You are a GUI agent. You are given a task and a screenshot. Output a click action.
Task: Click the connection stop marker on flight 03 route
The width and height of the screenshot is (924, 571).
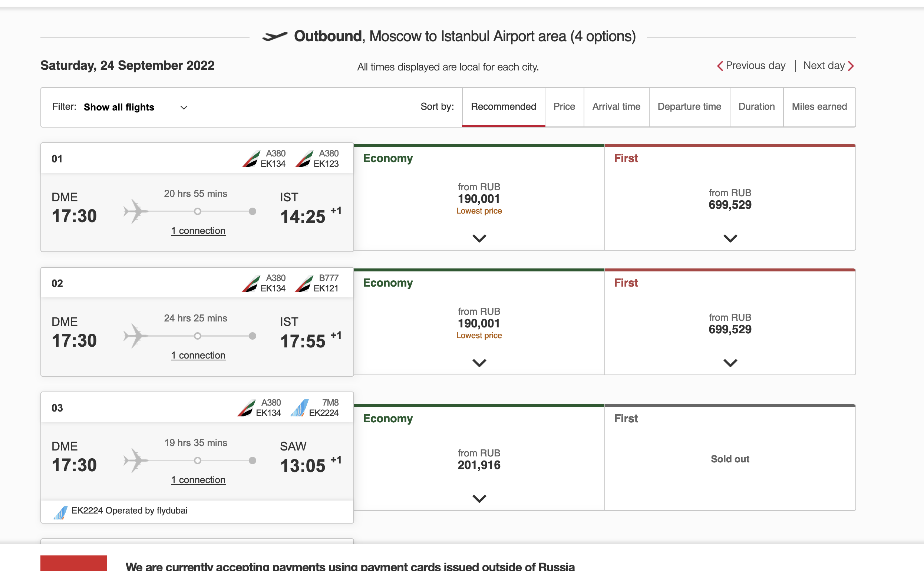[x=198, y=461]
